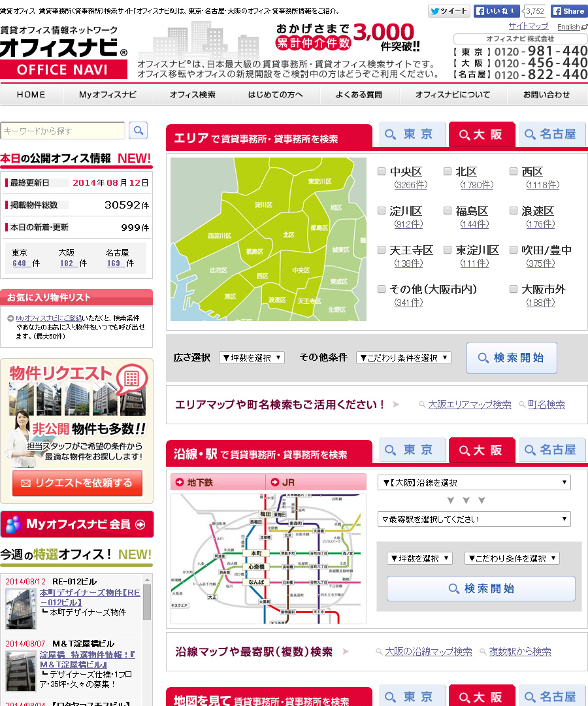The width and height of the screenshot is (588, 706).
Task: Click the リクエストを依頼する button
Action: click(77, 483)
